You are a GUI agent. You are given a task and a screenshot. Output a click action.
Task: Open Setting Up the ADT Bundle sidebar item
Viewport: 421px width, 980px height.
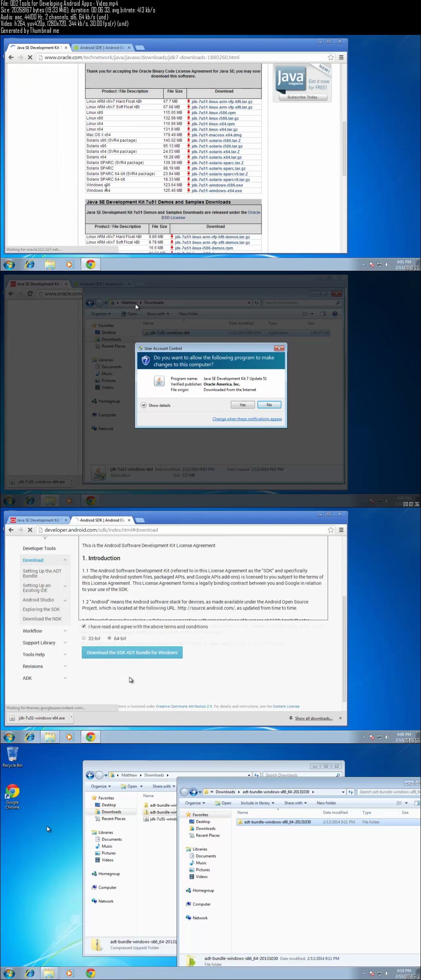tap(42, 574)
